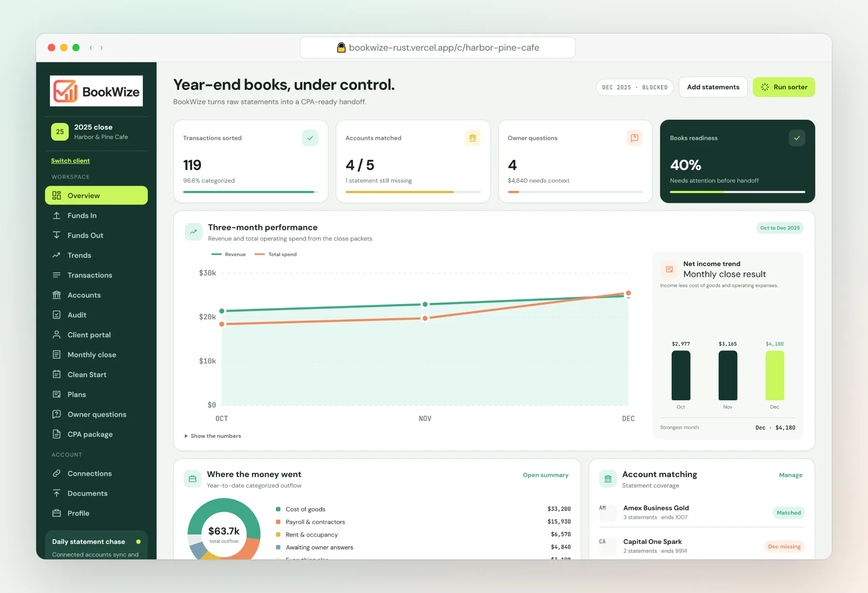This screenshot has height=593, width=868.
Task: Click the Cost of goods color swatch
Action: [x=278, y=509]
